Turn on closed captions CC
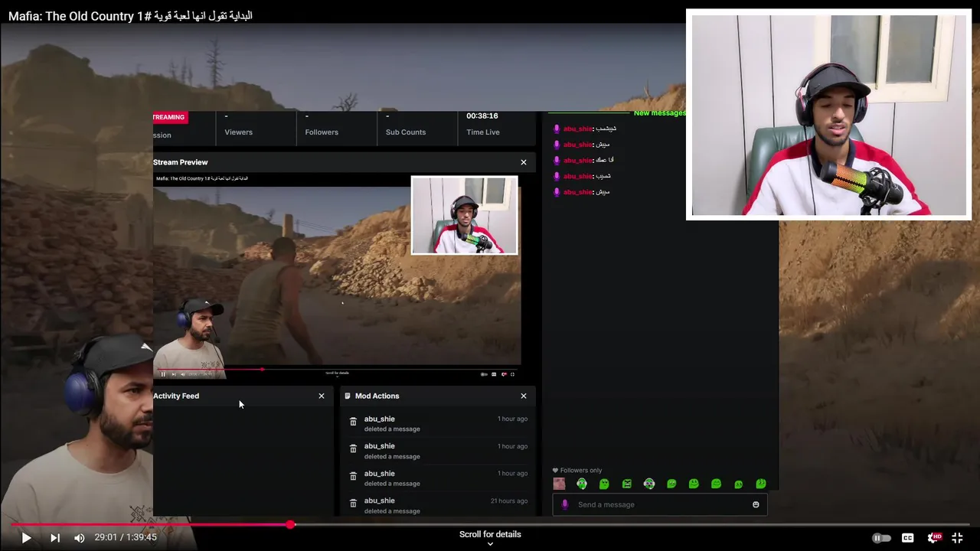Screen dimensions: 980x551 (907, 538)
